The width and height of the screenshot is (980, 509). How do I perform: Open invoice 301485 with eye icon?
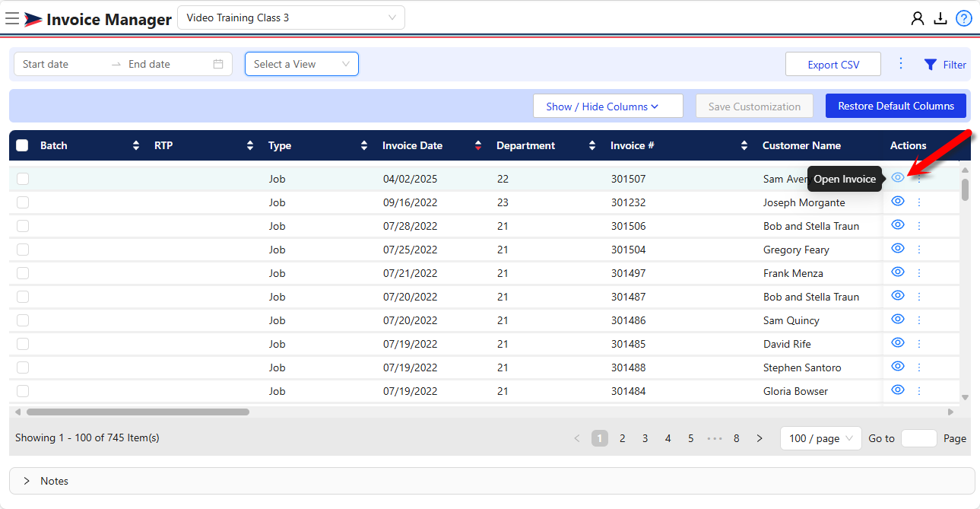coord(898,343)
